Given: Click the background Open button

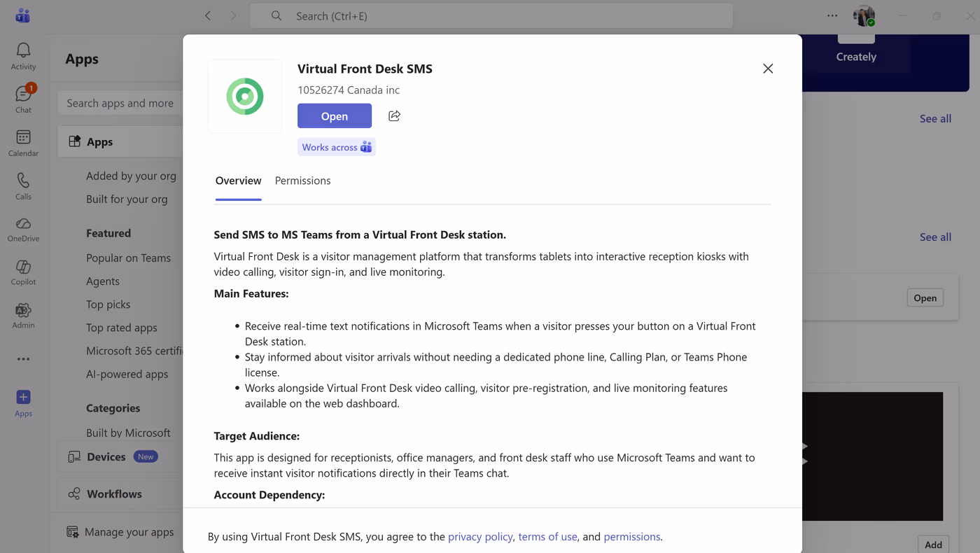Looking at the screenshot, I should pyautogui.click(x=925, y=297).
